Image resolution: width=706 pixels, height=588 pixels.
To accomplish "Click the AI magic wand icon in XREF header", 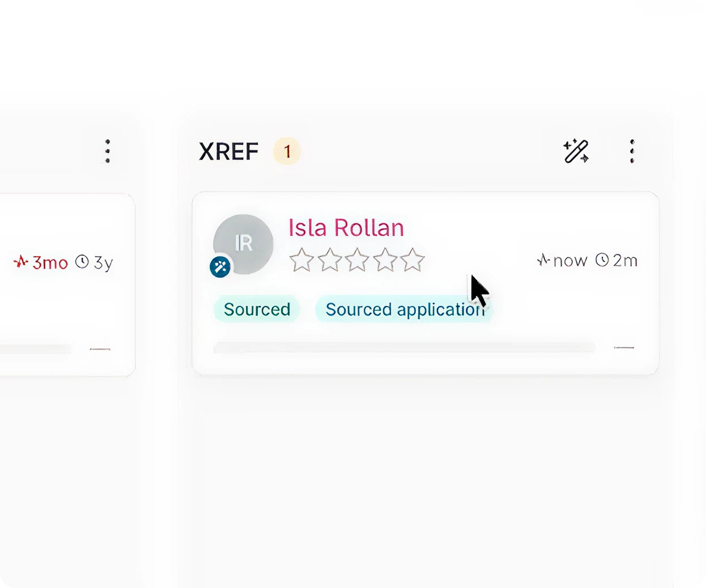I will pos(576,150).
